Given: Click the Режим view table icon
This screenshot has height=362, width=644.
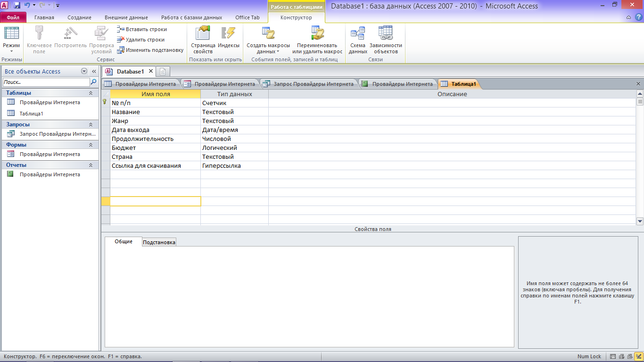Looking at the screenshot, I should (11, 33).
